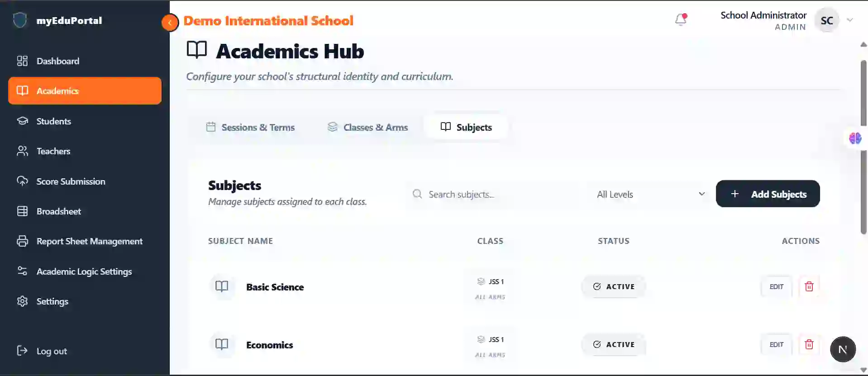The height and width of the screenshot is (376, 868).
Task: Toggle the ACTIVE status for Basic Science
Action: pyautogui.click(x=613, y=286)
